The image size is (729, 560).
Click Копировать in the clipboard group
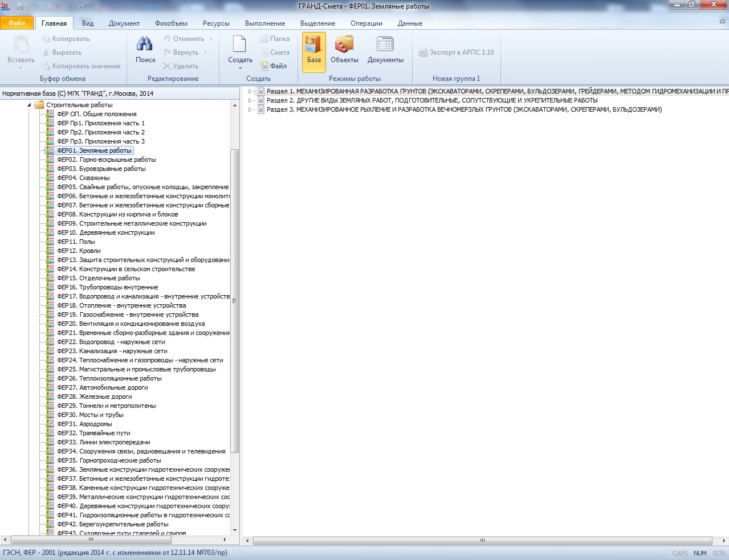point(65,39)
